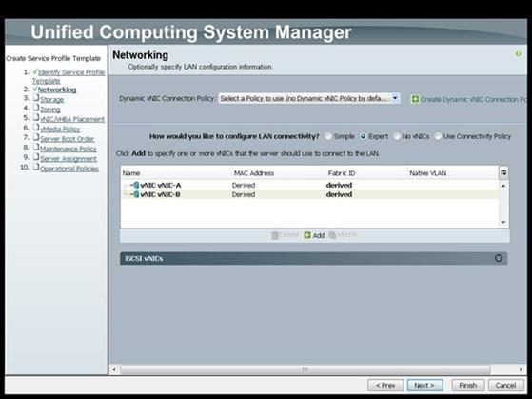Select Simple LAN connectivity option
The image size is (532, 399).
328,136
